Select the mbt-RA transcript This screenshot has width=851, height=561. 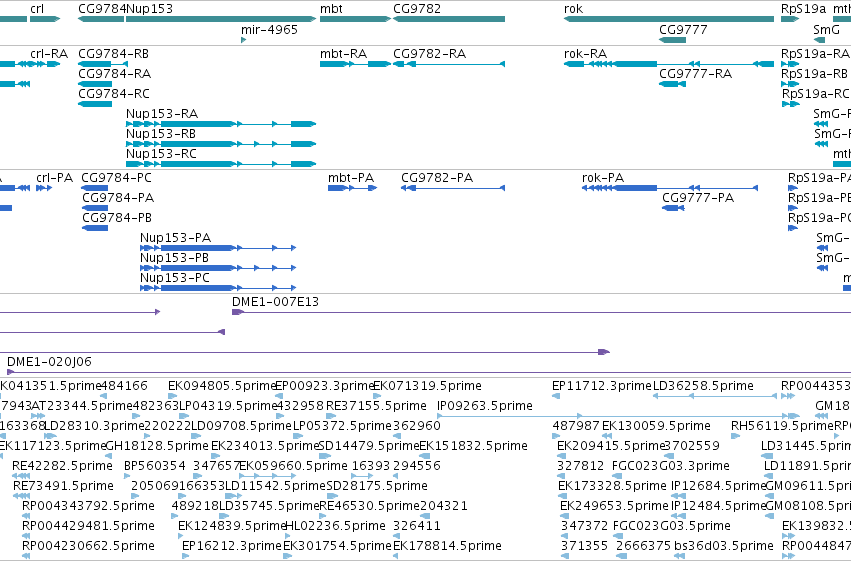coord(355,64)
